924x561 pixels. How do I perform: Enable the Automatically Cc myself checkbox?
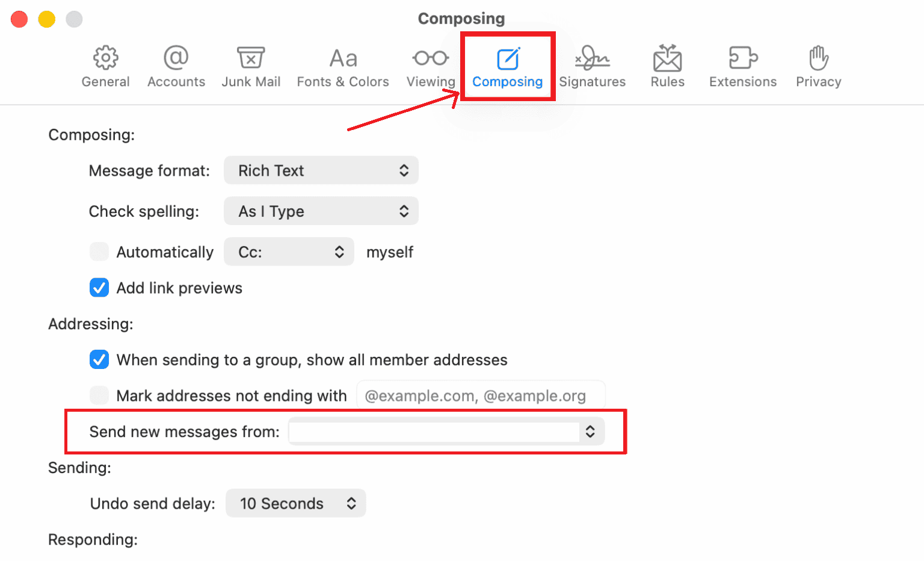(99, 252)
